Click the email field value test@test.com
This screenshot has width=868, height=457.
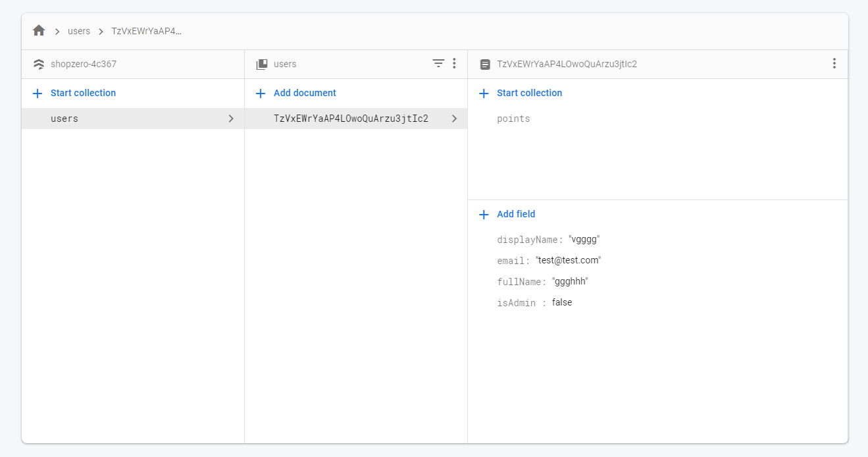pos(568,261)
